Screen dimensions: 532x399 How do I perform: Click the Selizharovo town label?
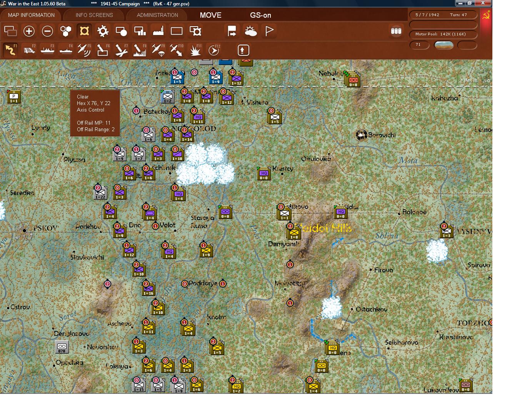coord(402,342)
